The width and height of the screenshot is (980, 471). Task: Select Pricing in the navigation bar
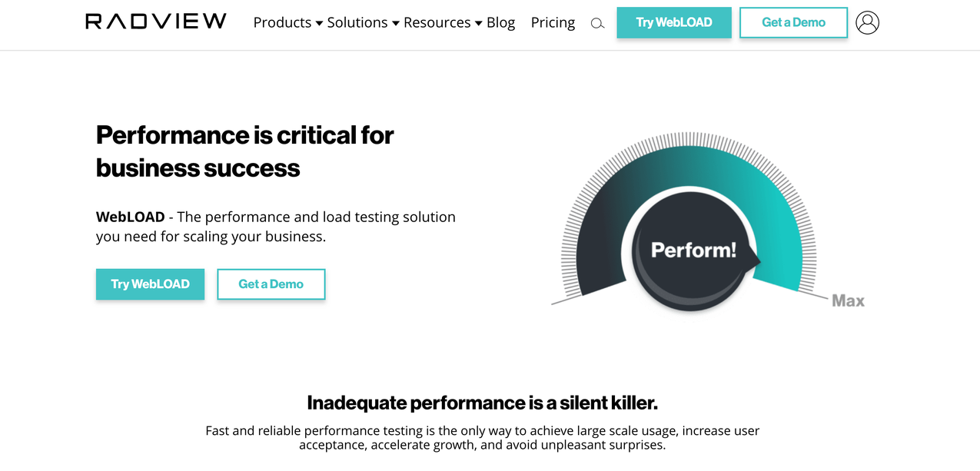(x=553, y=22)
